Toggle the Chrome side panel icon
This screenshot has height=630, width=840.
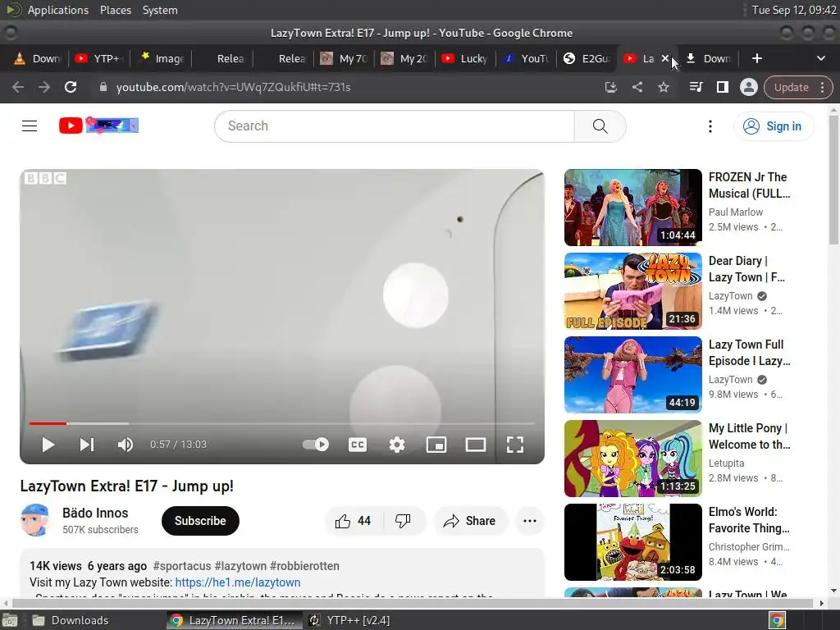[722, 87]
